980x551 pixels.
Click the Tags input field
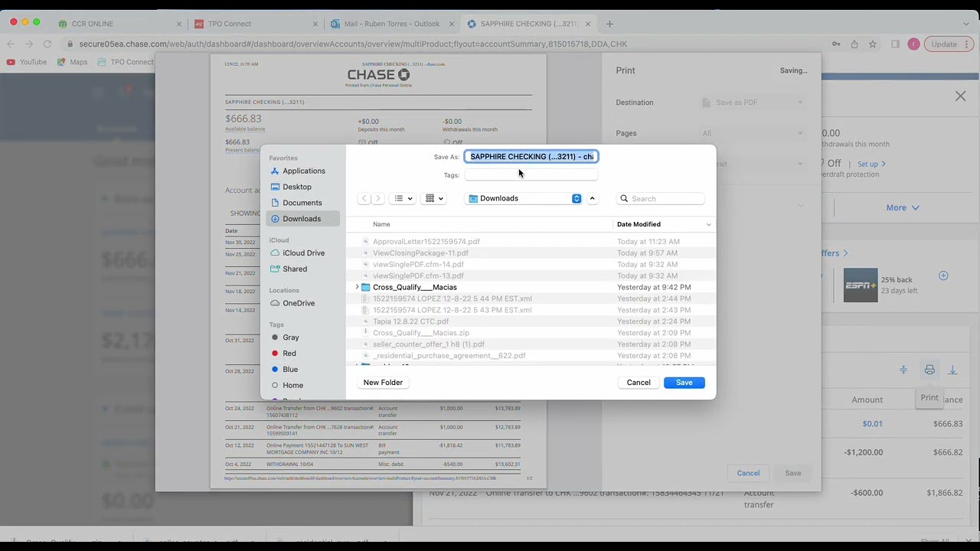(x=531, y=175)
